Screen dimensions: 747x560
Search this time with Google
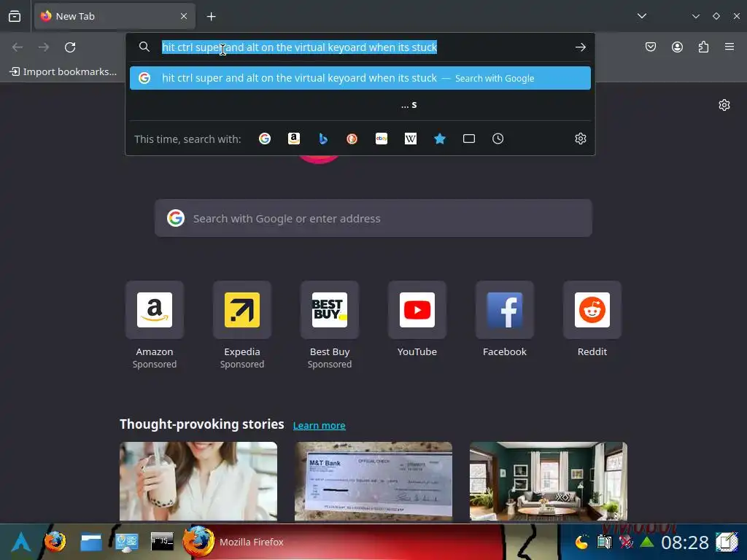click(265, 139)
